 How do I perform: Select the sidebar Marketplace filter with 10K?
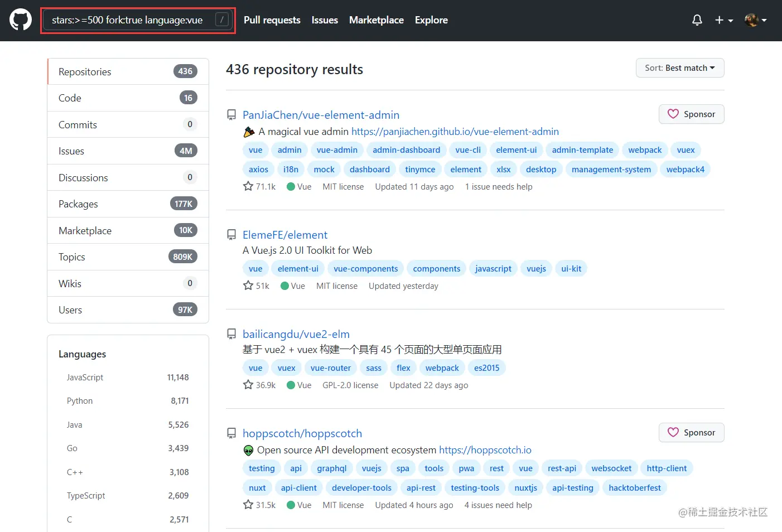(x=128, y=230)
